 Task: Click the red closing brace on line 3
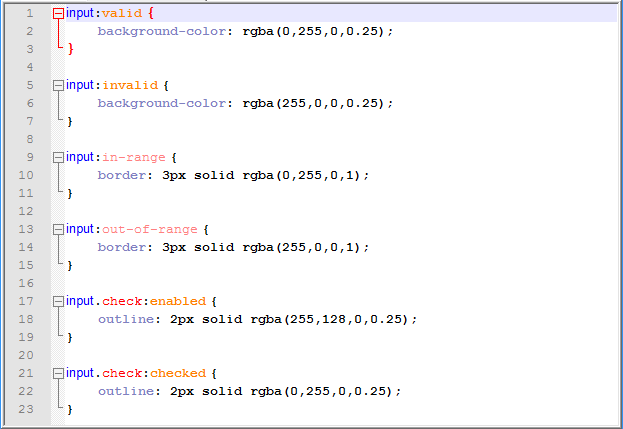click(x=71, y=49)
